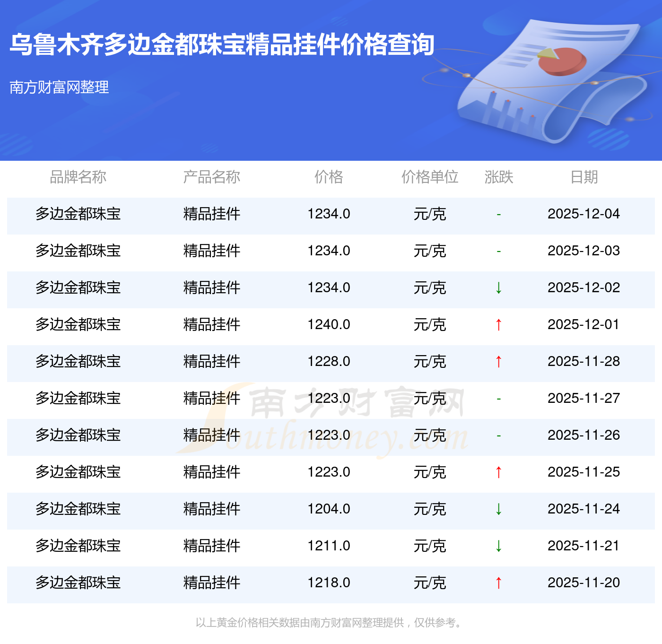The height and width of the screenshot is (644, 662).
Task: Click 精品挂件 in the 2025-11-25 row
Action: (212, 472)
